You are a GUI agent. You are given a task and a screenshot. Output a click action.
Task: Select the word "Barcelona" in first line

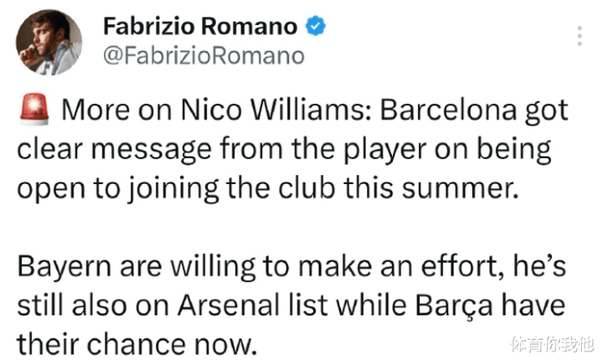tap(448, 110)
